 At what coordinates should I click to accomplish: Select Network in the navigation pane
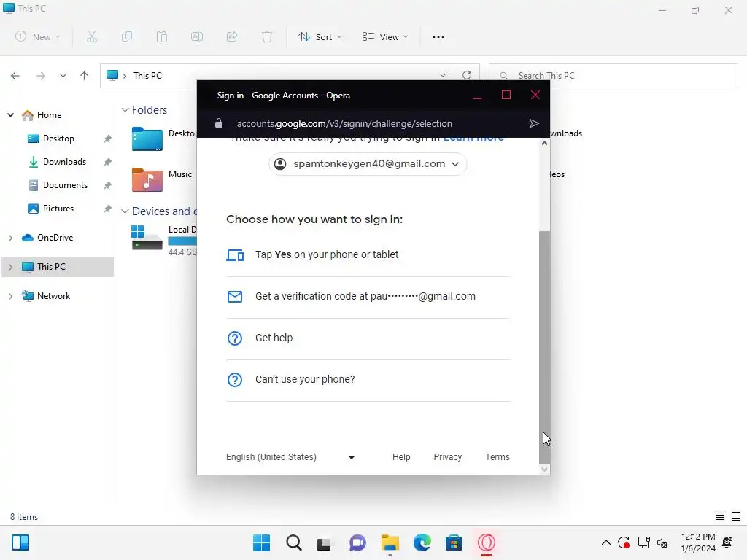click(53, 296)
